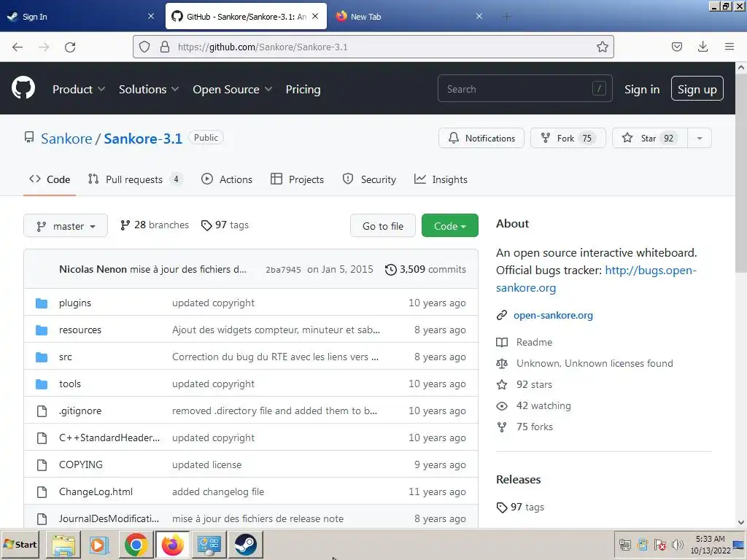Click the GitHub Search field
This screenshot has width=747, height=560.
[x=525, y=88]
